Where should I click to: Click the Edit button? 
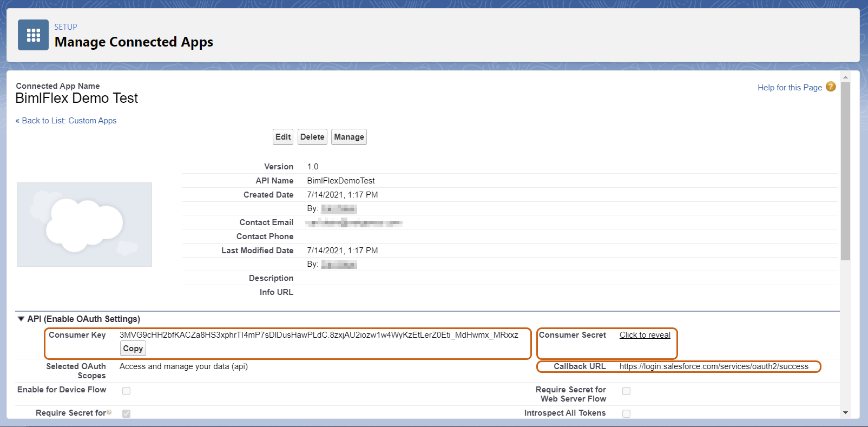click(x=283, y=137)
